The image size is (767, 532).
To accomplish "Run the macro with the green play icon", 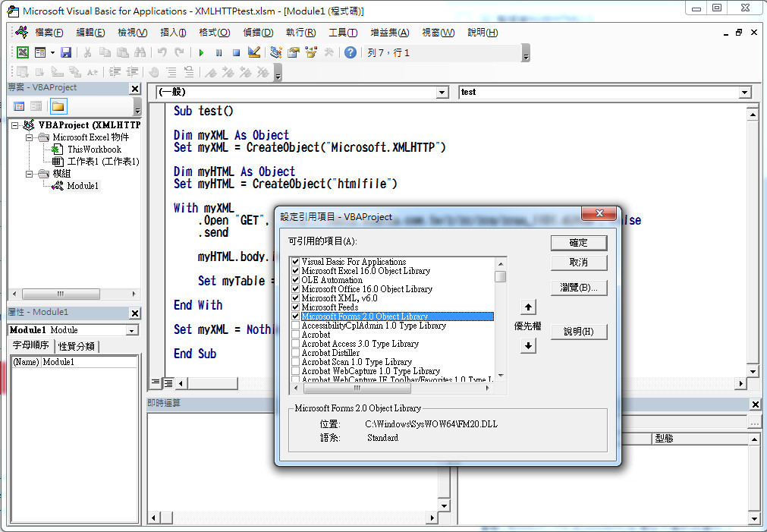I will [201, 52].
